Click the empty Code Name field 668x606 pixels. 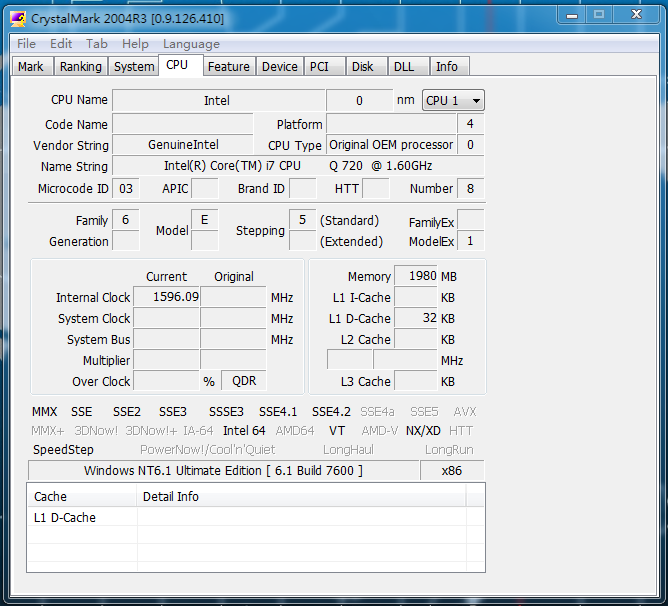point(183,124)
